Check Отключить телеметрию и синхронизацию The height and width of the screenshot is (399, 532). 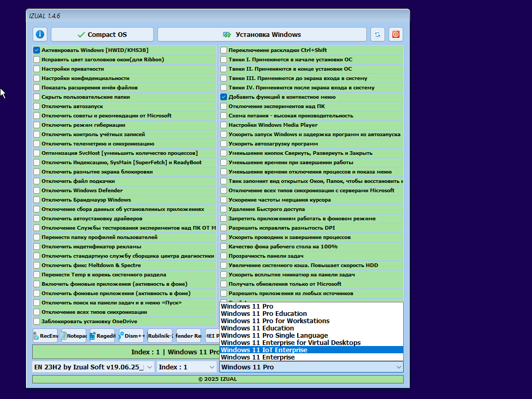(x=37, y=144)
